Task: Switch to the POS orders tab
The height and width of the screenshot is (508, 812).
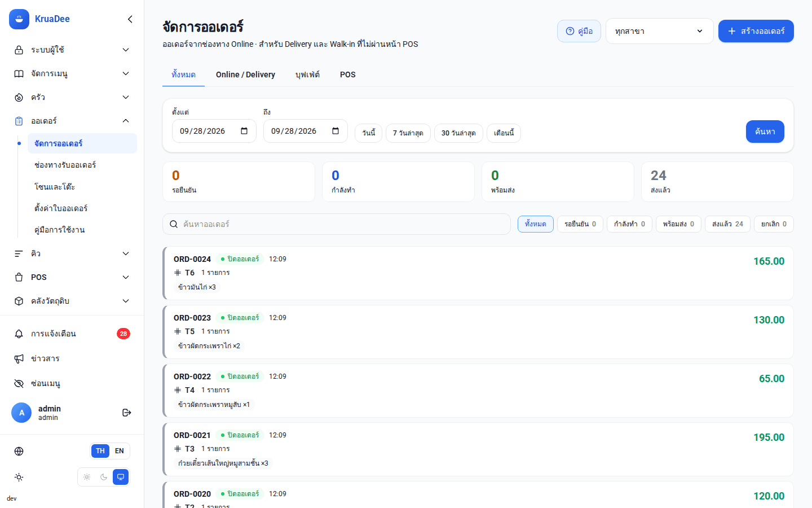Action: coord(348,75)
